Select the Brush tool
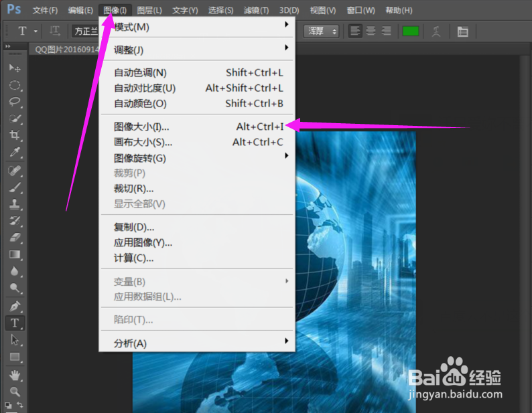The width and height of the screenshot is (532, 413). click(15, 187)
